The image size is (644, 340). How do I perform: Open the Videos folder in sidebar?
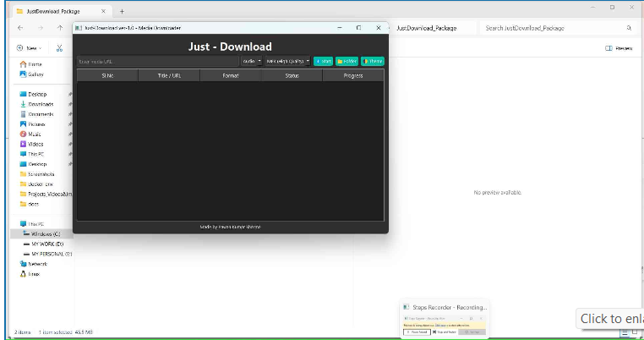[35, 144]
